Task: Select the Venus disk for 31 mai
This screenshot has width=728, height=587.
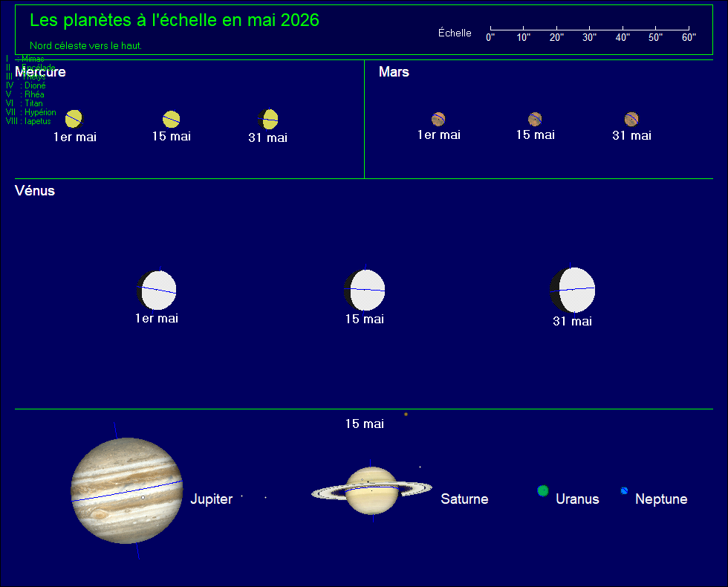Action: tap(573, 291)
